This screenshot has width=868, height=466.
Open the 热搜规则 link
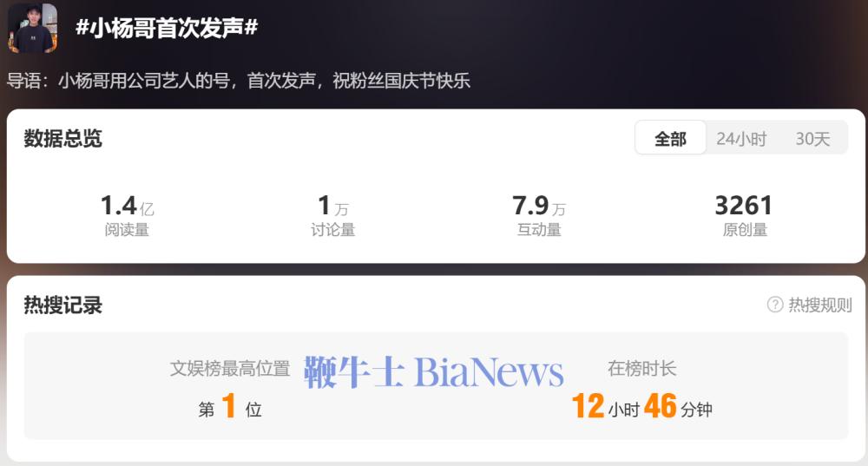820,305
